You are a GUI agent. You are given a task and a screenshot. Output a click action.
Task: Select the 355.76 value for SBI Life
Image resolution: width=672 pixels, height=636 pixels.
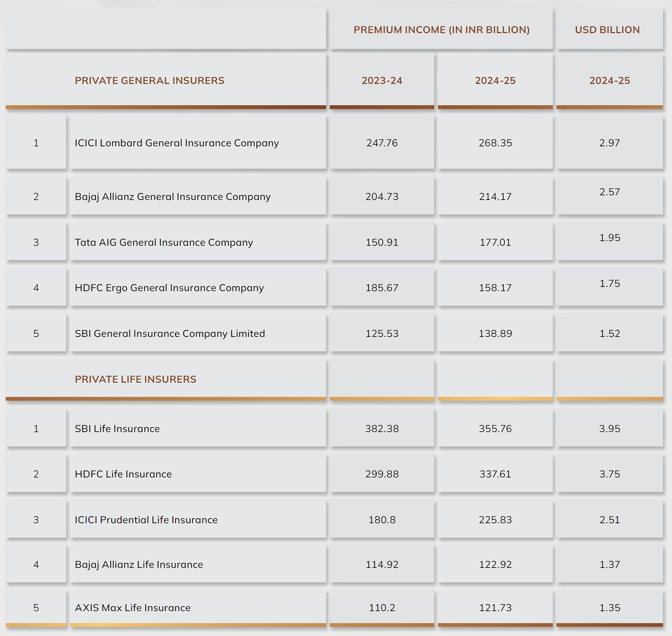tap(495, 429)
